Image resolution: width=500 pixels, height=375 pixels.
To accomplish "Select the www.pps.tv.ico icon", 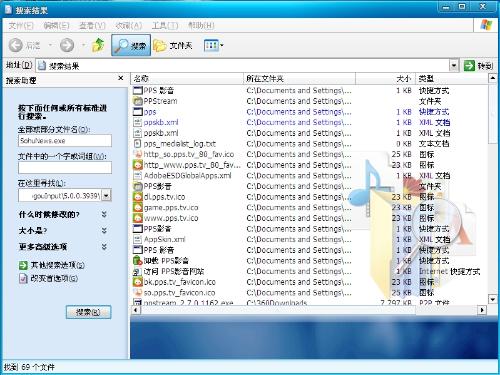I will 138,218.
